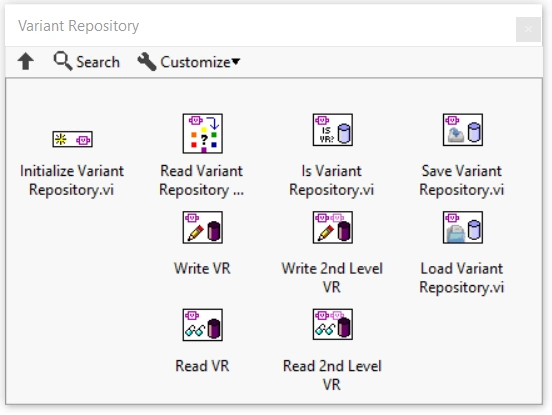The height and width of the screenshot is (415, 552).
Task: Select the Initialize Variant Repository VI icon
Action: 73,139
